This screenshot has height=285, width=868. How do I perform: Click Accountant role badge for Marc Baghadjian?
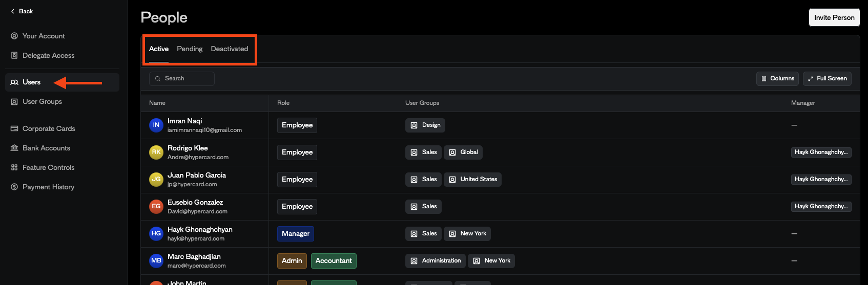(x=334, y=261)
